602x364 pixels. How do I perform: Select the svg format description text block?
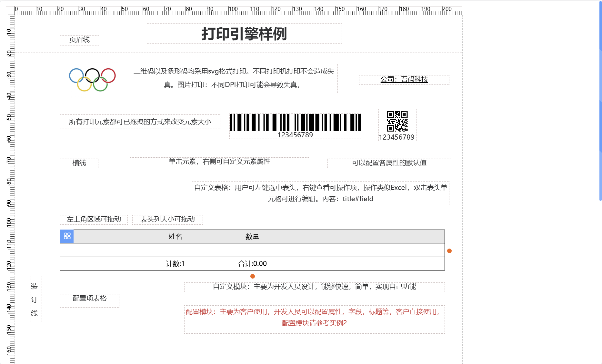coord(234,78)
